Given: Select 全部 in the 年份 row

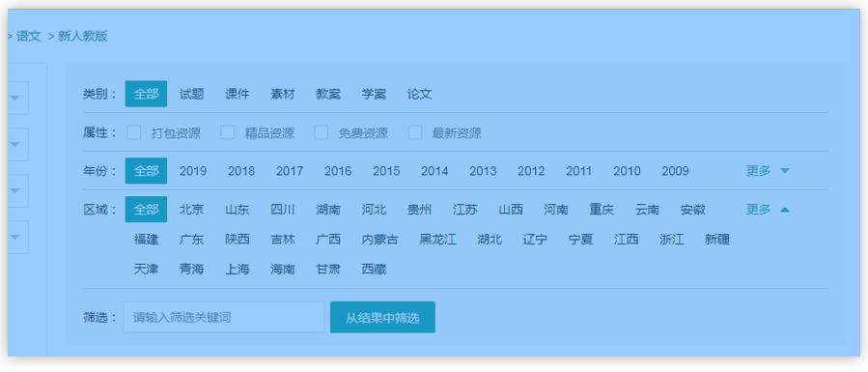Looking at the screenshot, I should coord(146,171).
